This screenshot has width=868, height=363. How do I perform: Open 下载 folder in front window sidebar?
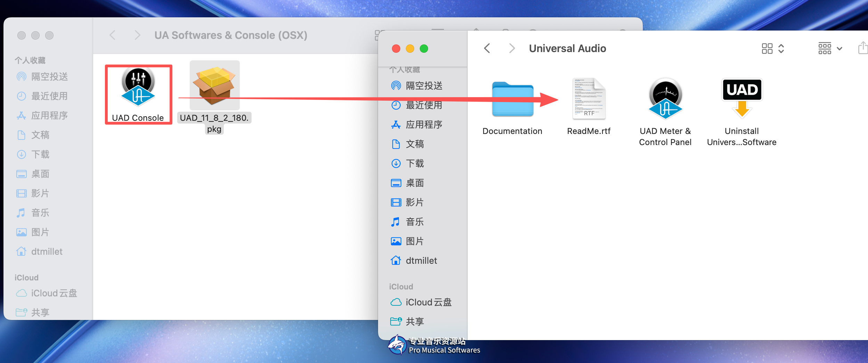pyautogui.click(x=415, y=163)
